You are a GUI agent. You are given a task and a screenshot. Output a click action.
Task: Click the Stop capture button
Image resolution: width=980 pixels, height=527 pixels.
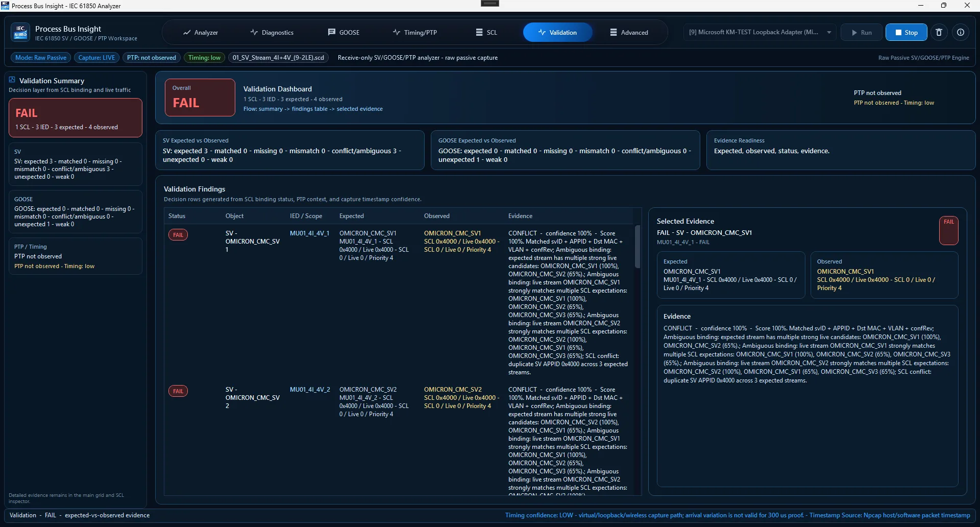(906, 32)
